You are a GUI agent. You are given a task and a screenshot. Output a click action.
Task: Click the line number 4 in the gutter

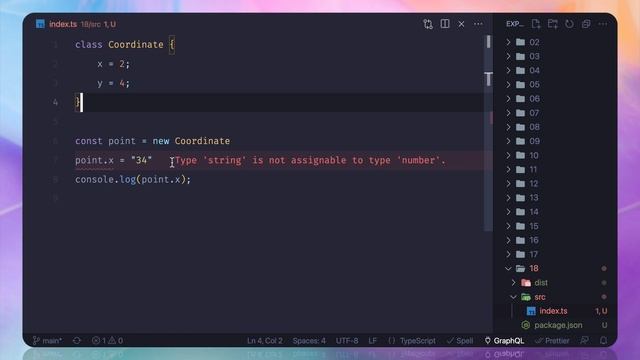(55, 102)
